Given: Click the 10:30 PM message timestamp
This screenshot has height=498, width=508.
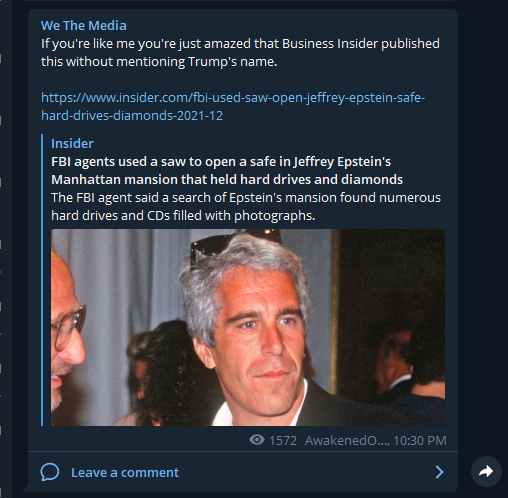Looking at the screenshot, I should tap(420, 440).
